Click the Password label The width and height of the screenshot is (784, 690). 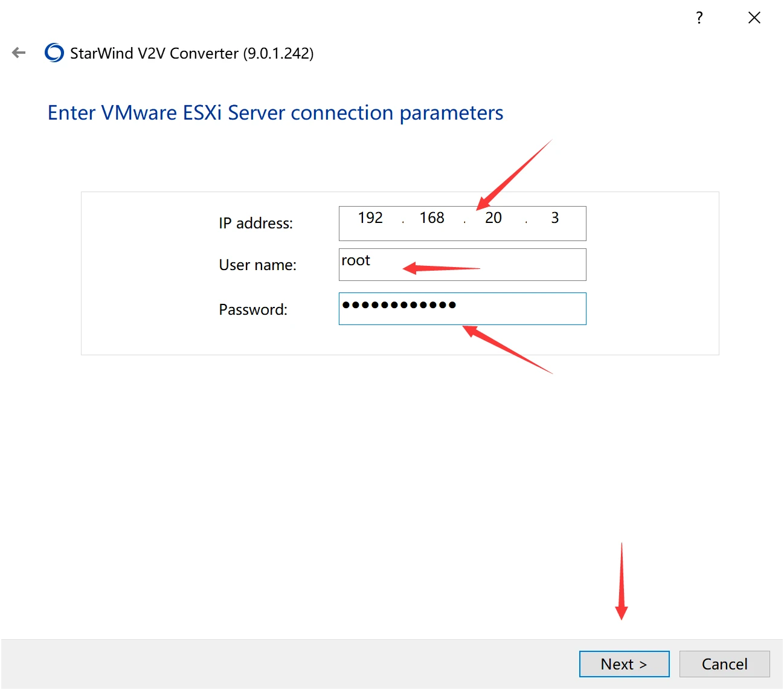point(253,310)
